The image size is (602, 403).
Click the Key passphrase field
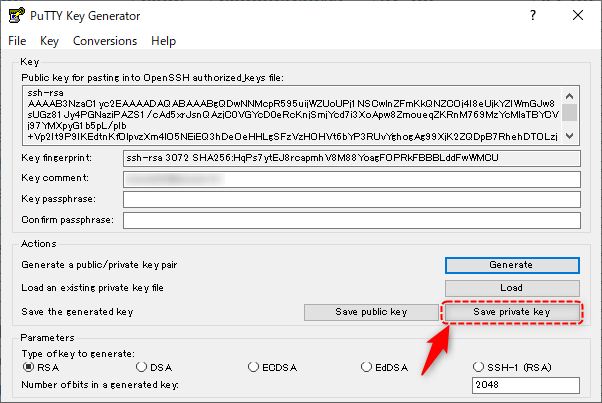tap(352, 200)
